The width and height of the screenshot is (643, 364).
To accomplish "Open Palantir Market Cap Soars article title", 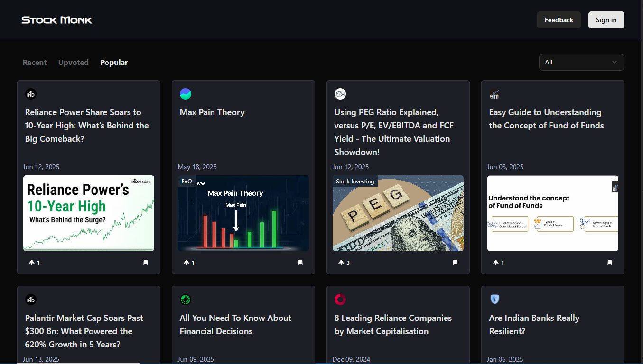I will pos(84,331).
